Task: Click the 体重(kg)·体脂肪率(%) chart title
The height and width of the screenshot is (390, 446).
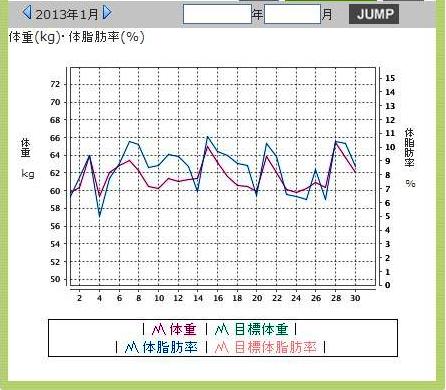Action: [x=77, y=37]
